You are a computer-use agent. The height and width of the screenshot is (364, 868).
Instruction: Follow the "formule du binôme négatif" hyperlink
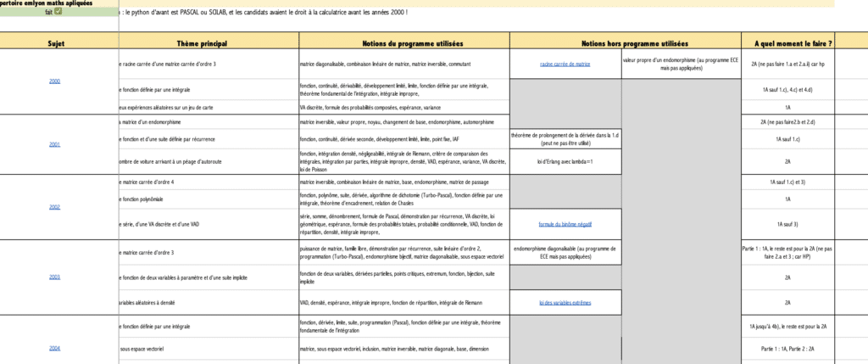click(x=565, y=224)
